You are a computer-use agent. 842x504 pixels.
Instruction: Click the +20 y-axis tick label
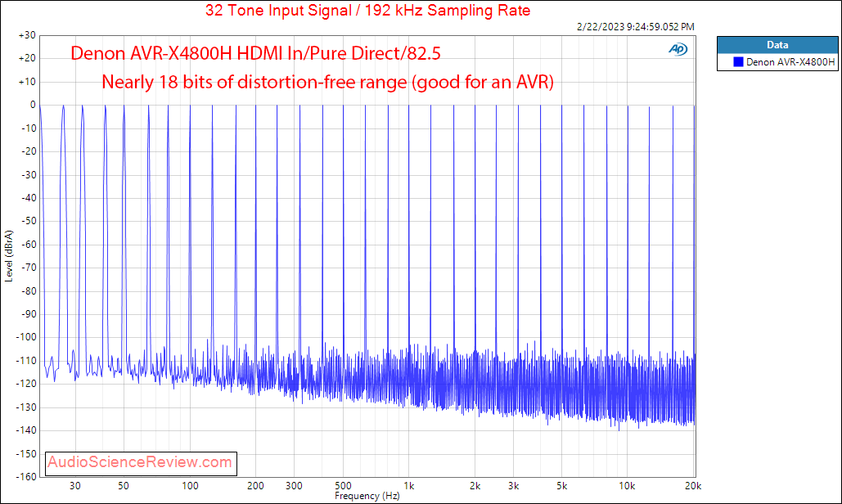click(x=27, y=59)
